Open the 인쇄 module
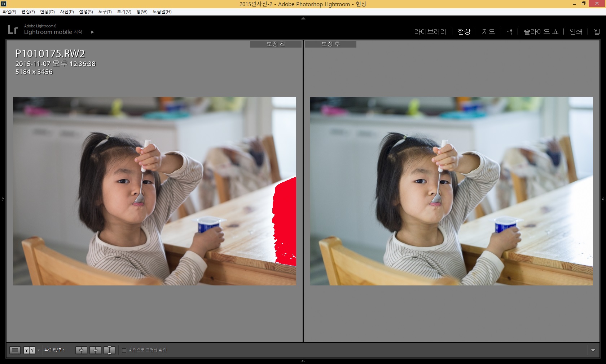This screenshot has height=364, width=606. [576, 32]
